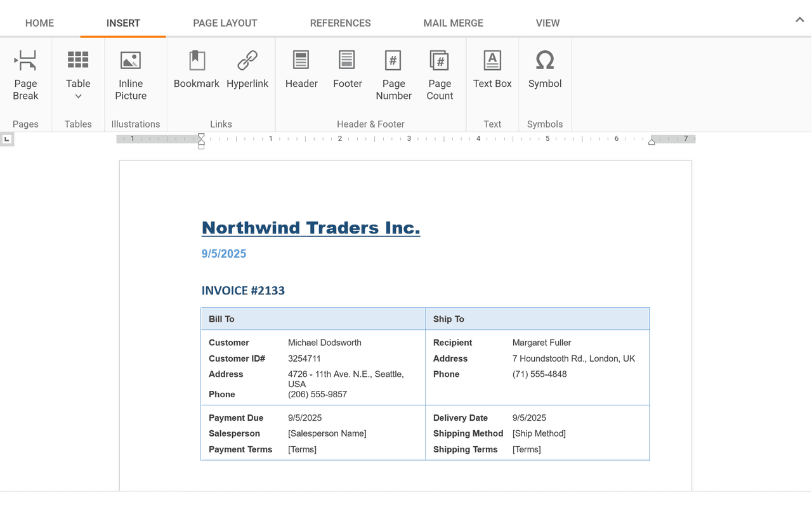Click the Payment Terms label
Viewport: 812px width, 507px height.
(x=240, y=449)
